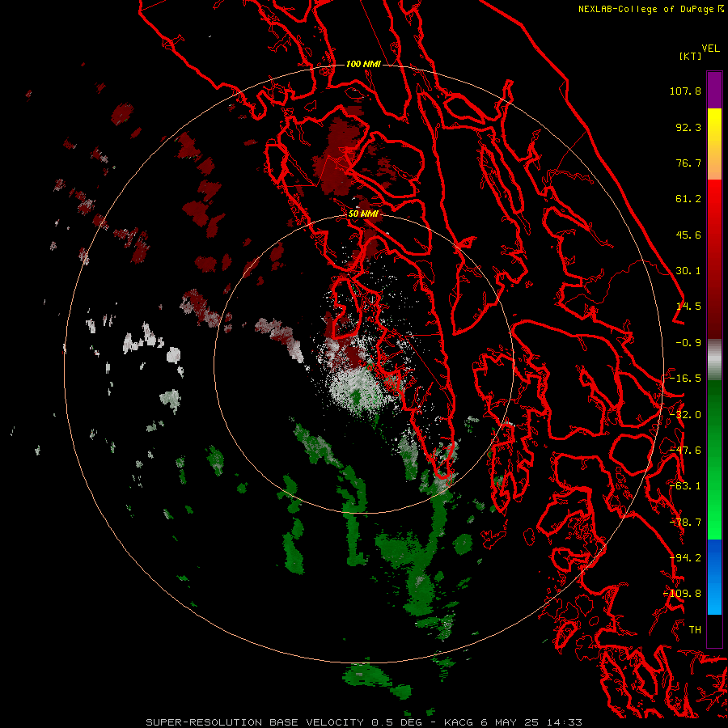Click the 14:33 timestamp in the caption
Image resolution: width=728 pixels, height=728 pixels.
pyautogui.click(x=565, y=722)
